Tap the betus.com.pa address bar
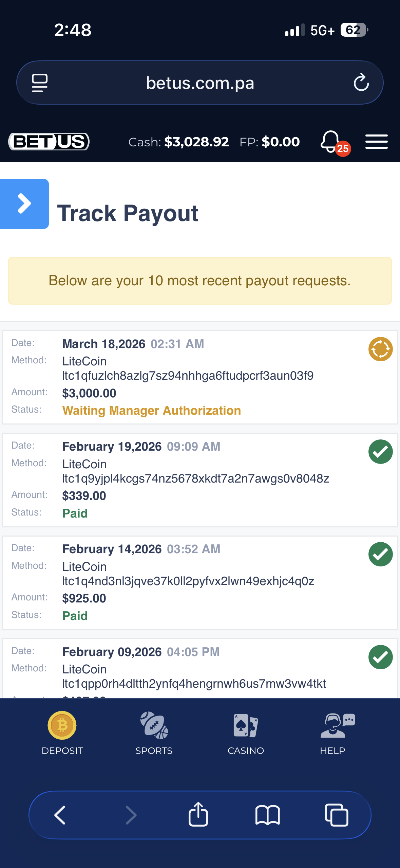Image resolution: width=400 pixels, height=868 pixels. (200, 83)
